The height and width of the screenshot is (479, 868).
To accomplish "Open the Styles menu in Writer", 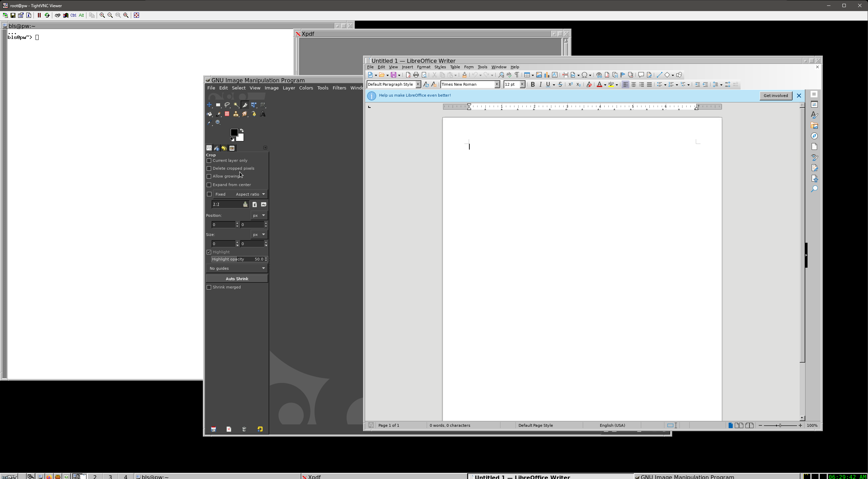I will 440,67.
